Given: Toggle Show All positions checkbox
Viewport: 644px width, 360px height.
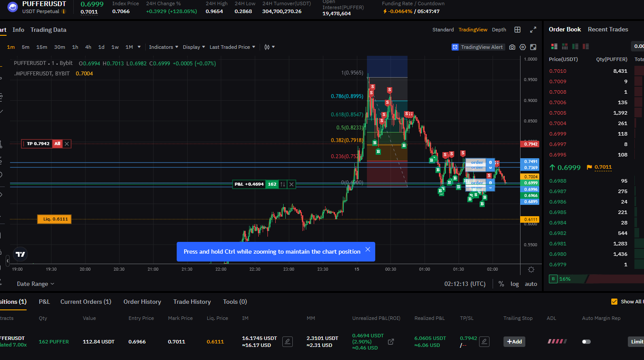Looking at the screenshot, I should (x=614, y=302).
